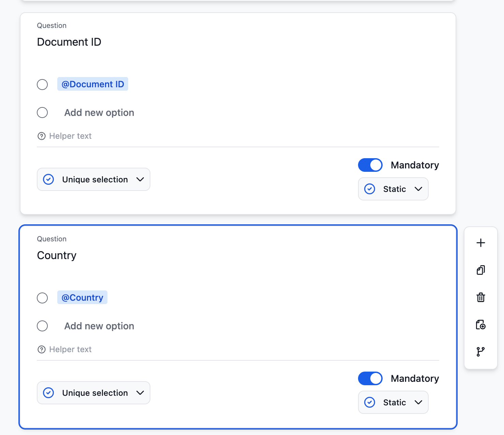Click the @Document ID option chip
Viewport: 504px width, 435px height.
(x=92, y=84)
